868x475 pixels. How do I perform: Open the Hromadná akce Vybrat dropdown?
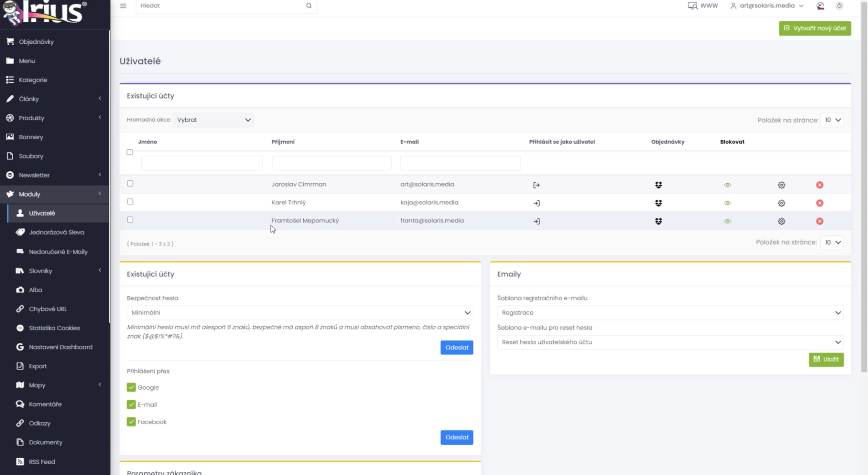pyautogui.click(x=213, y=120)
